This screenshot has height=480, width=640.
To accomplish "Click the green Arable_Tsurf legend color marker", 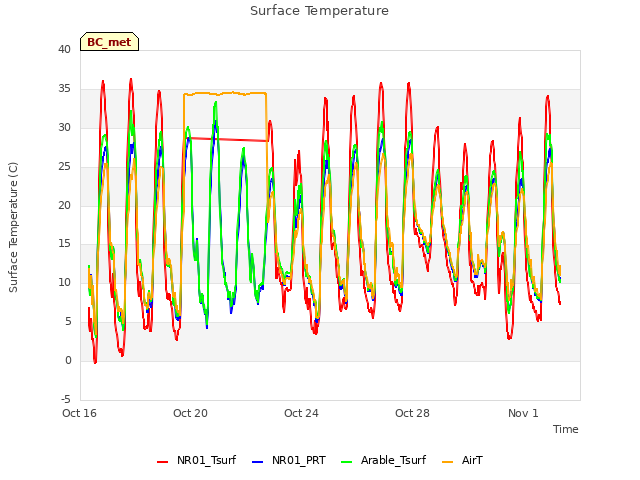I will coord(346,462).
